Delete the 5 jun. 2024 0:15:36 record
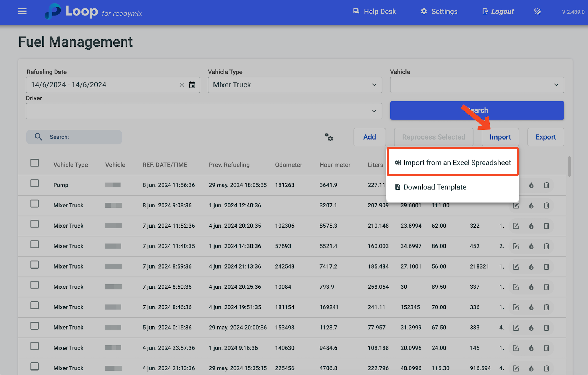 (546, 328)
